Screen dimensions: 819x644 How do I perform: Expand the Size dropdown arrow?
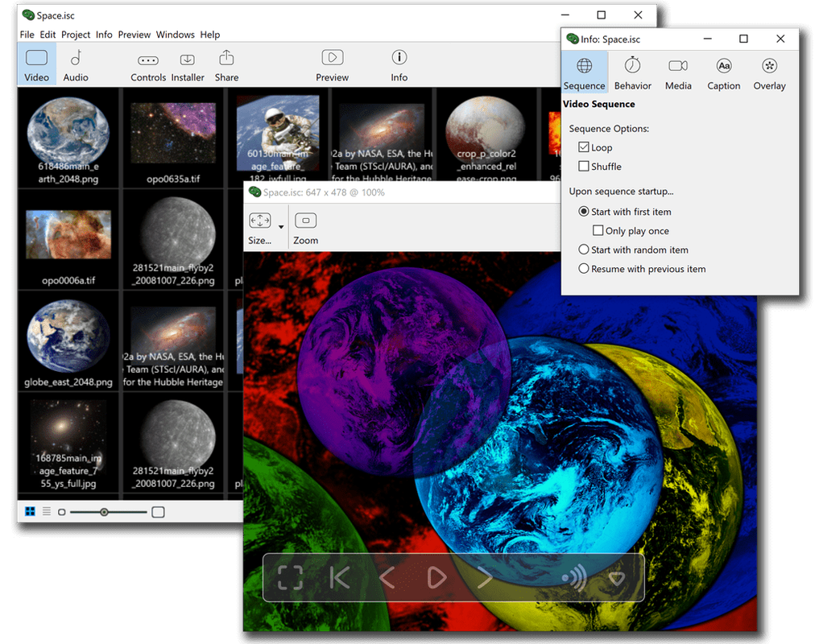point(281,227)
